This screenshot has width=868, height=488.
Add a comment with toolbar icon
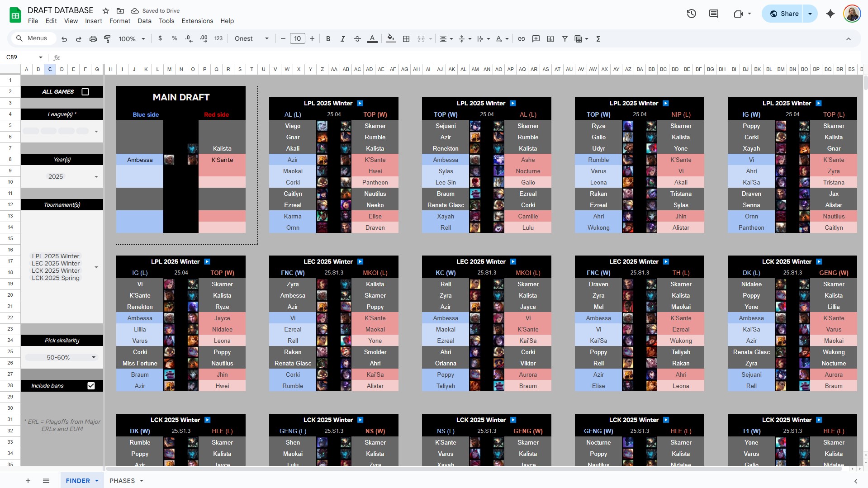pyautogui.click(x=536, y=39)
